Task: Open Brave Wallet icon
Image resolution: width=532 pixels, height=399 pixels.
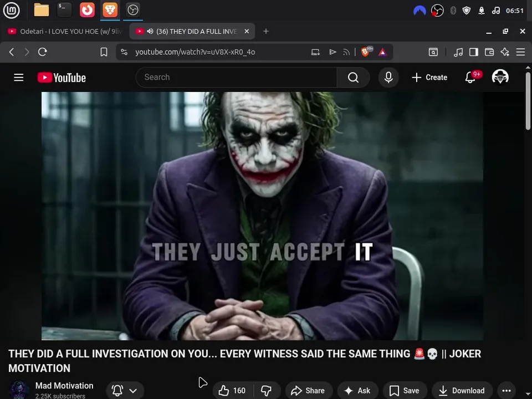Action: pos(489,52)
